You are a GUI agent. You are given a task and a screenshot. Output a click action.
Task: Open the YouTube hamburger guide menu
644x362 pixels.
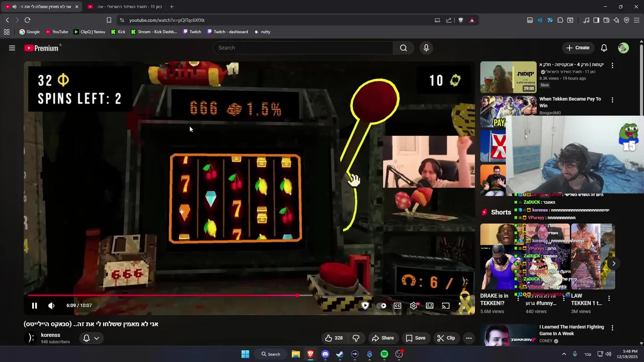click(12, 48)
